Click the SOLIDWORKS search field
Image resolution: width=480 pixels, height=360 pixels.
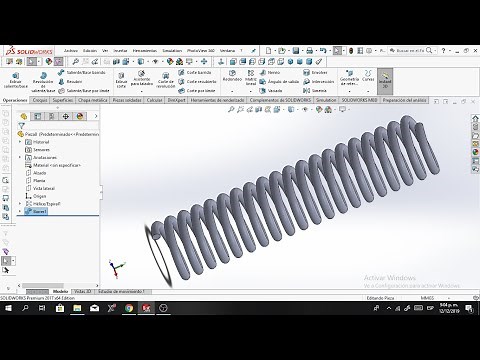[x=410, y=51]
